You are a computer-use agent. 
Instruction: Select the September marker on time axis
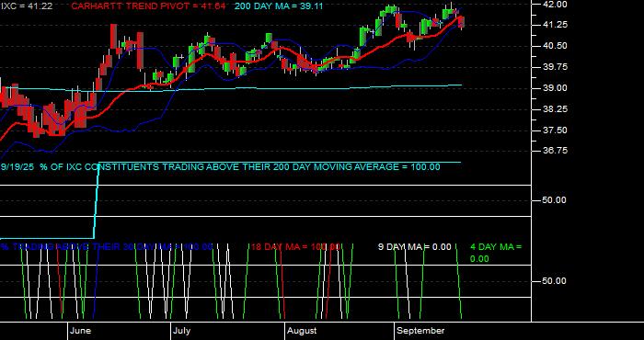pyautogui.click(x=420, y=331)
